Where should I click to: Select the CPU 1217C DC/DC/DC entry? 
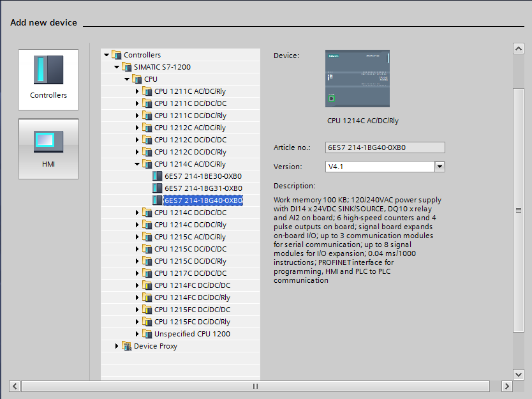tap(190, 273)
